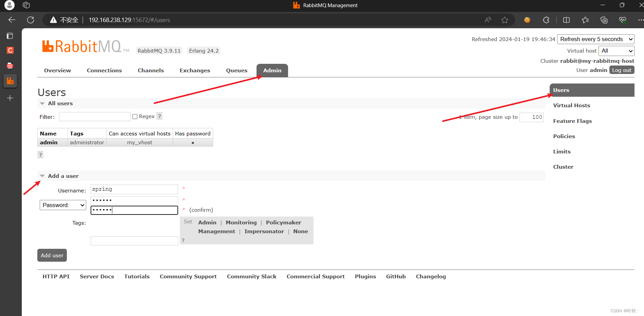Open the Tutorials footer link

pyautogui.click(x=137, y=276)
